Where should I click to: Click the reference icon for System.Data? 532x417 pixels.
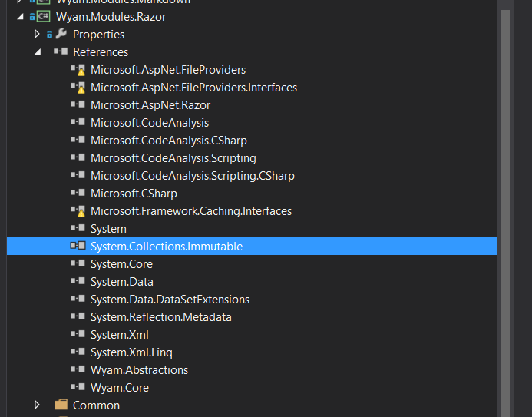[x=78, y=280]
